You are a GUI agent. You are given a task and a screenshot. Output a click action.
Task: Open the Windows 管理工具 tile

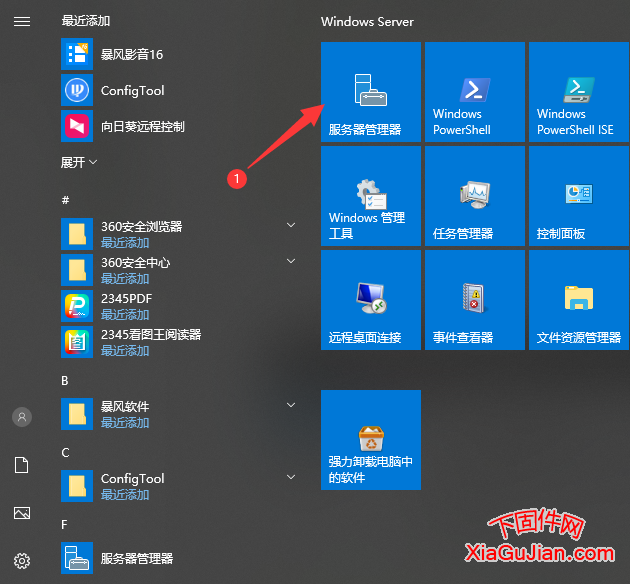(370, 196)
